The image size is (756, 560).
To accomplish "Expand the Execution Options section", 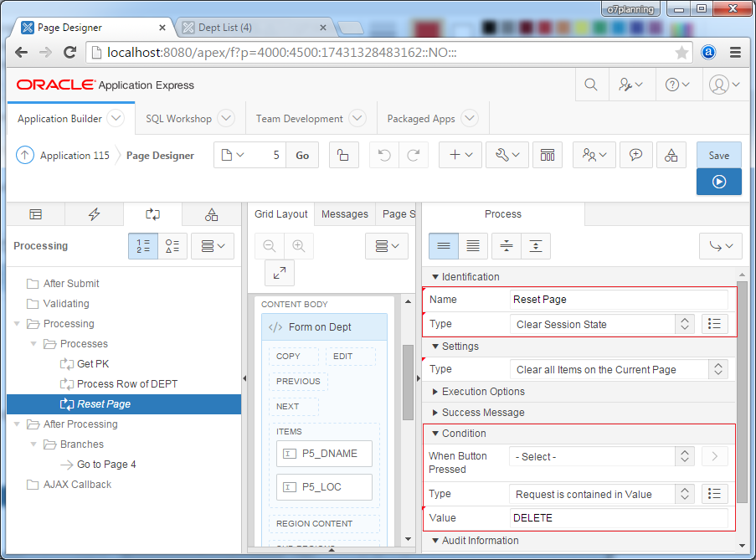I will click(435, 392).
